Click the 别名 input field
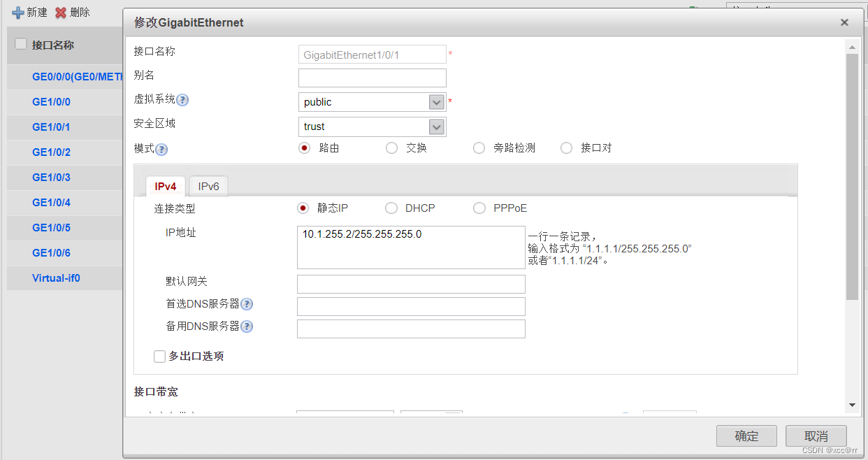The image size is (868, 460). [372, 78]
